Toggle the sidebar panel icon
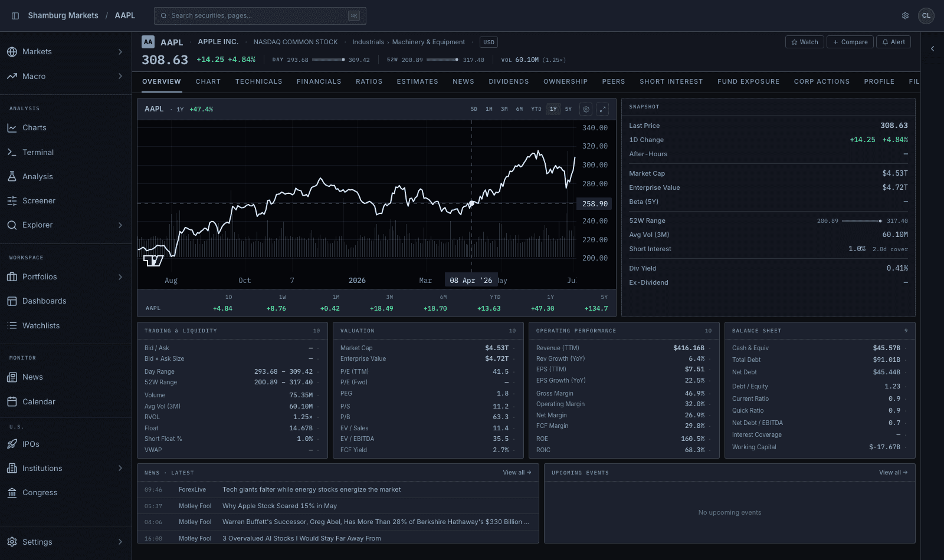 (15, 16)
